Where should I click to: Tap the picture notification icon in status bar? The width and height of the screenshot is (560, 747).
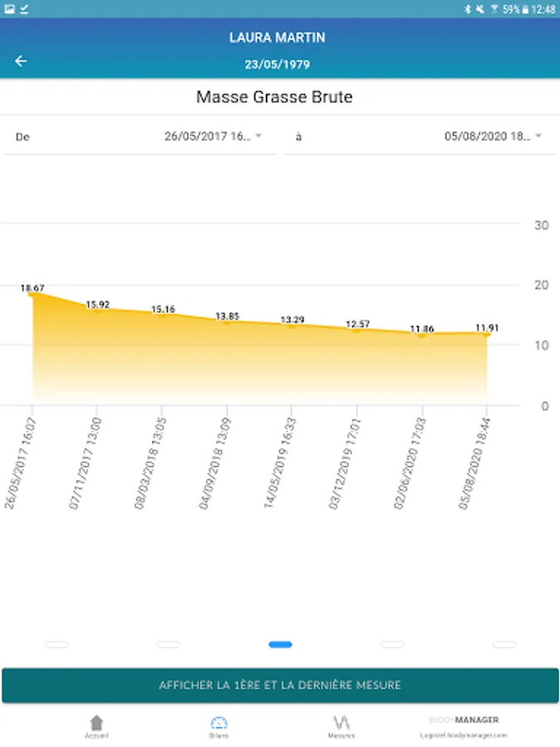pos(9,8)
